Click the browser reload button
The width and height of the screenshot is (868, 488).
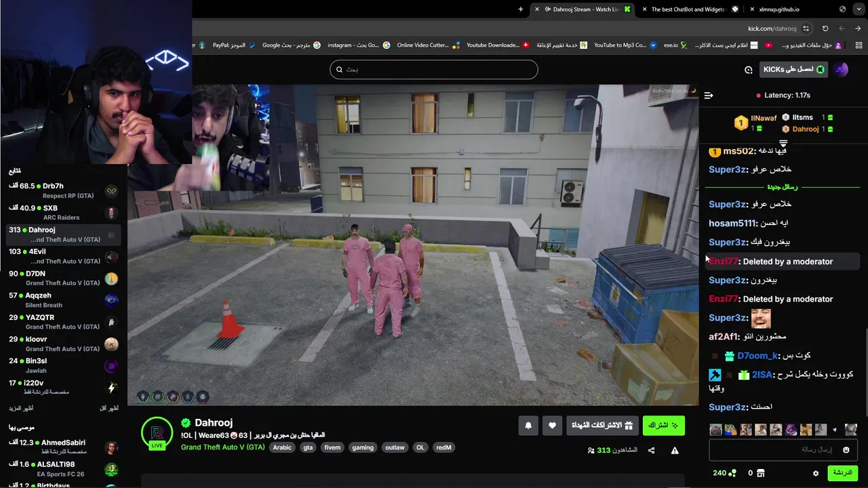pyautogui.click(x=825, y=28)
